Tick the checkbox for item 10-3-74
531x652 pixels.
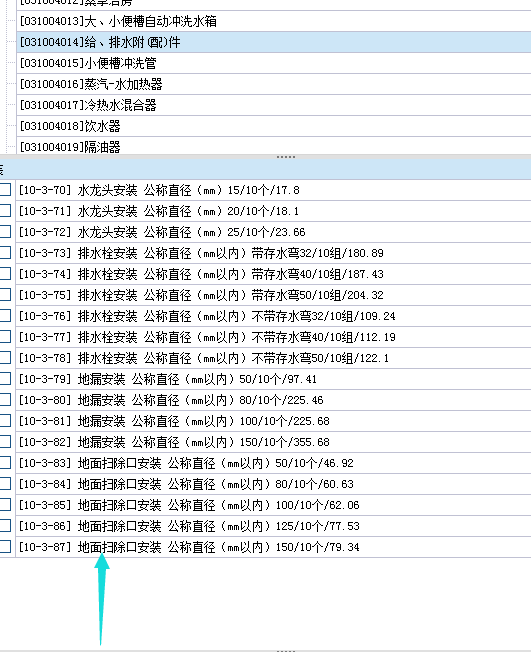click(5, 274)
